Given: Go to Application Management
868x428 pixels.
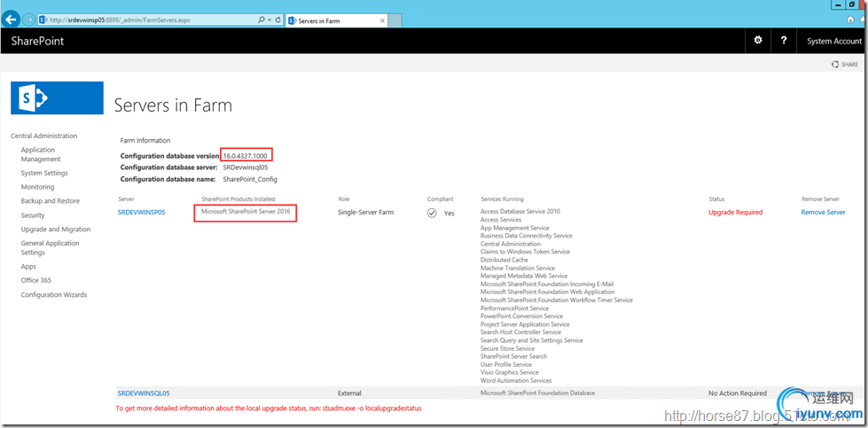Looking at the screenshot, I should pos(41,154).
